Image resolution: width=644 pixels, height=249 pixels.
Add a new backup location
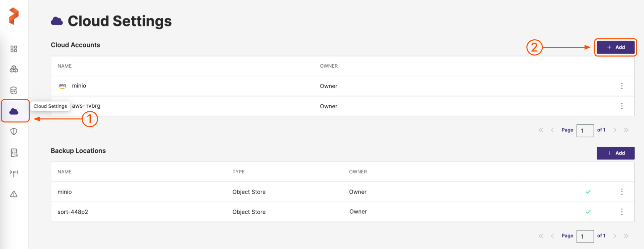[615, 153]
